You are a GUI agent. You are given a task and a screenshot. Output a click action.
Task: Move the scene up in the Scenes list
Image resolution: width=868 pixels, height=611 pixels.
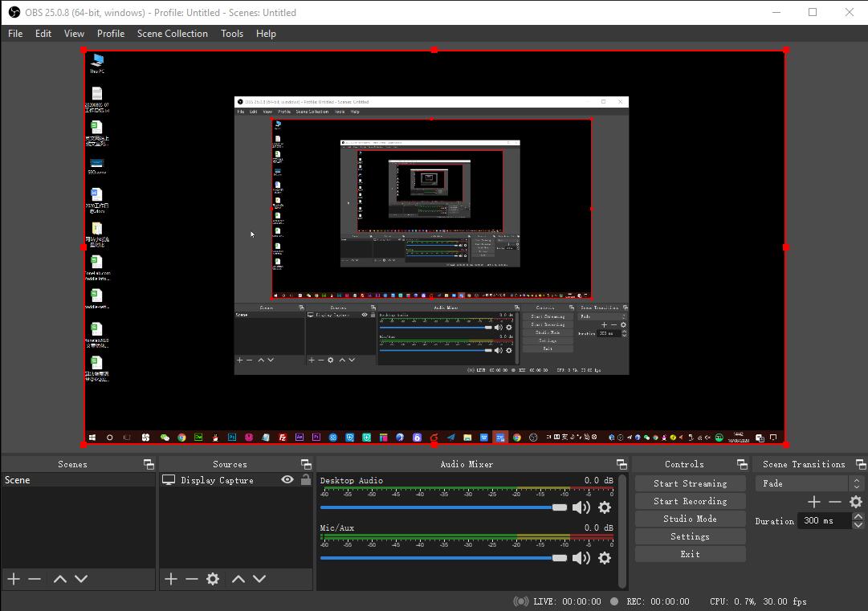(x=59, y=579)
